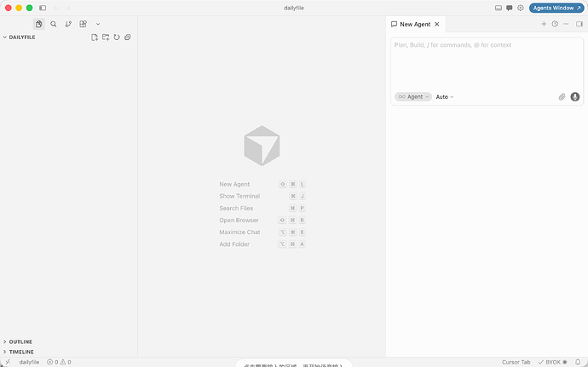Open the Source Control view icon

[68, 24]
